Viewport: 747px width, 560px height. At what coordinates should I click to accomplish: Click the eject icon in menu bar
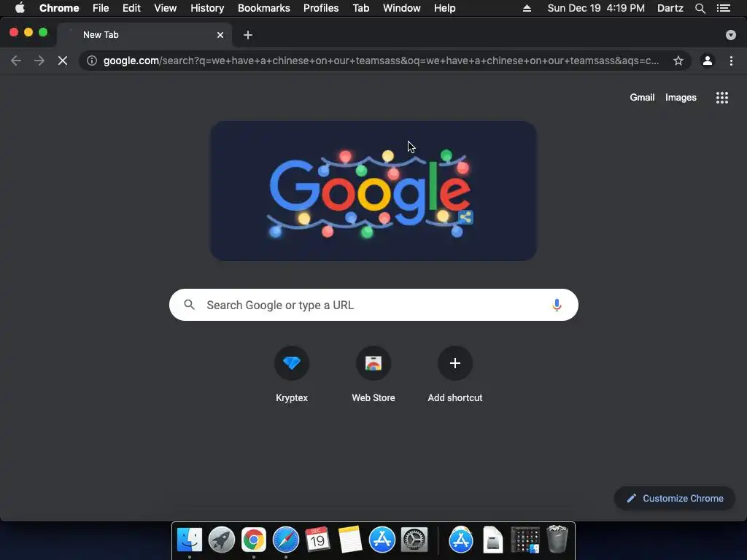(527, 8)
